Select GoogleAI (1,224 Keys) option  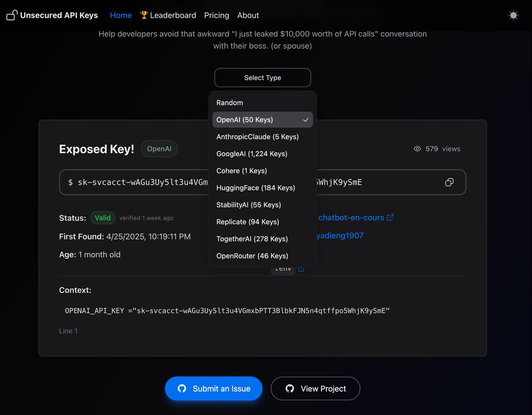262,154
